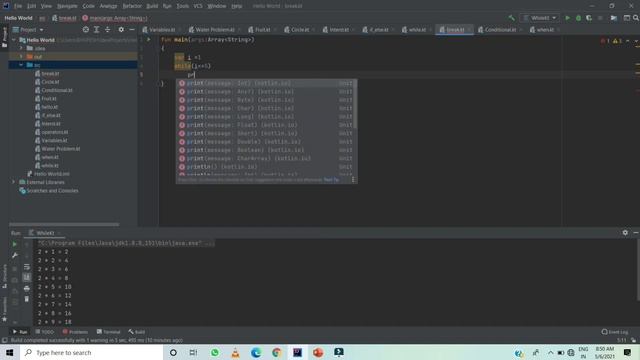Click the Next Tip link in completion popup

[x=331, y=180]
